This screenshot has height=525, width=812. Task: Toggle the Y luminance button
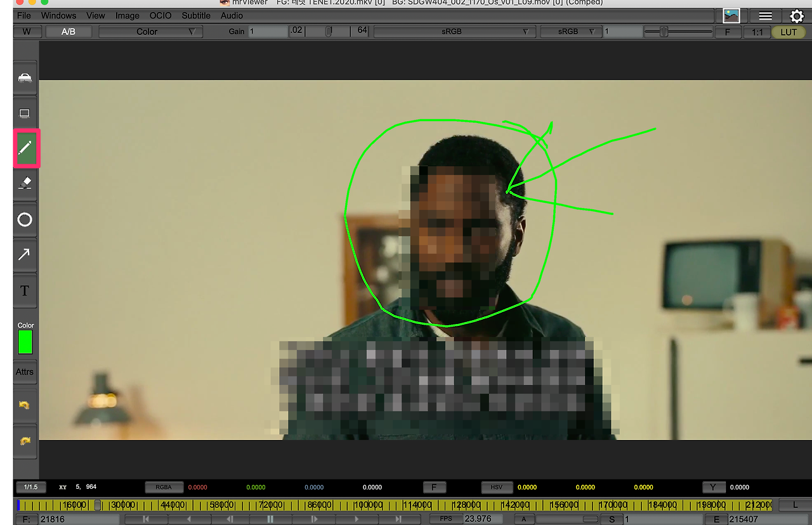(714, 487)
